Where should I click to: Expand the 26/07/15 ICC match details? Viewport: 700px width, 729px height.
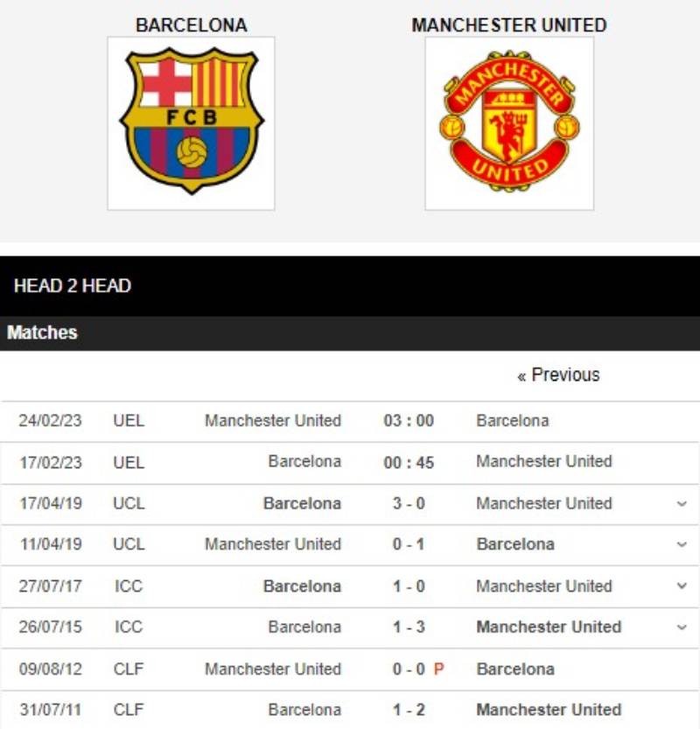682,627
